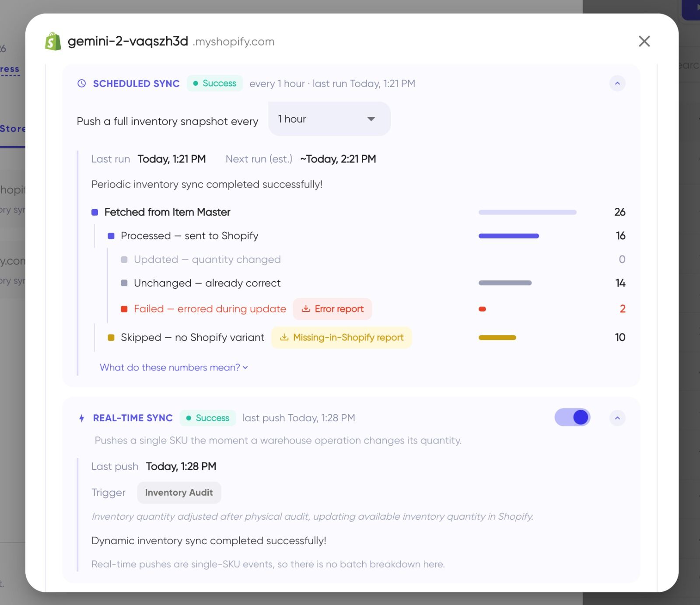Download the Missing-in-Shopify report
The width and height of the screenshot is (700, 605).
[342, 337]
